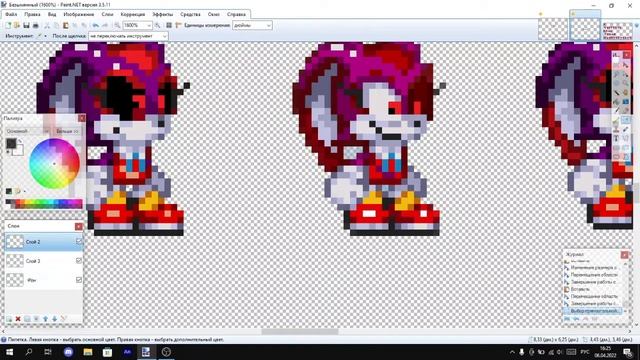Save the image using floppy disk icon
The image size is (640, 360).
coord(26,25)
